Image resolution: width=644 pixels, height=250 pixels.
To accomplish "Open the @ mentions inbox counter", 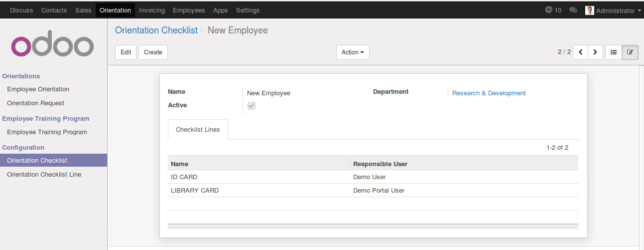I will [x=553, y=10].
